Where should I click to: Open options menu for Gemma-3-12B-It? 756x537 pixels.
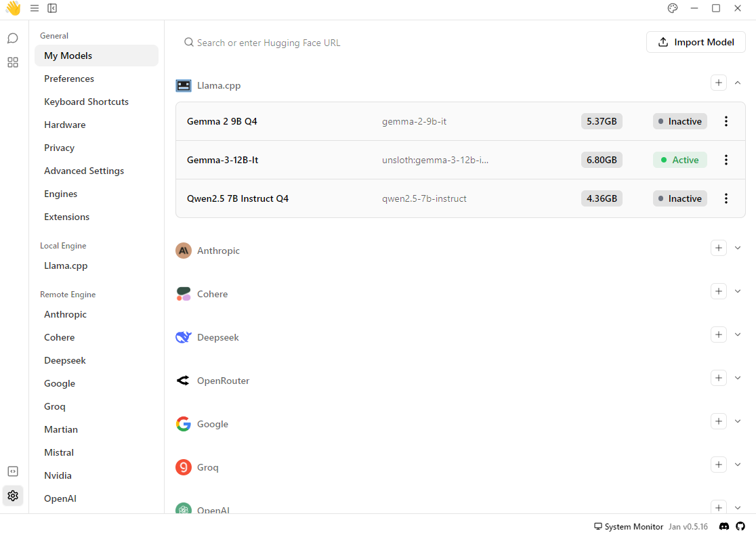(x=726, y=160)
